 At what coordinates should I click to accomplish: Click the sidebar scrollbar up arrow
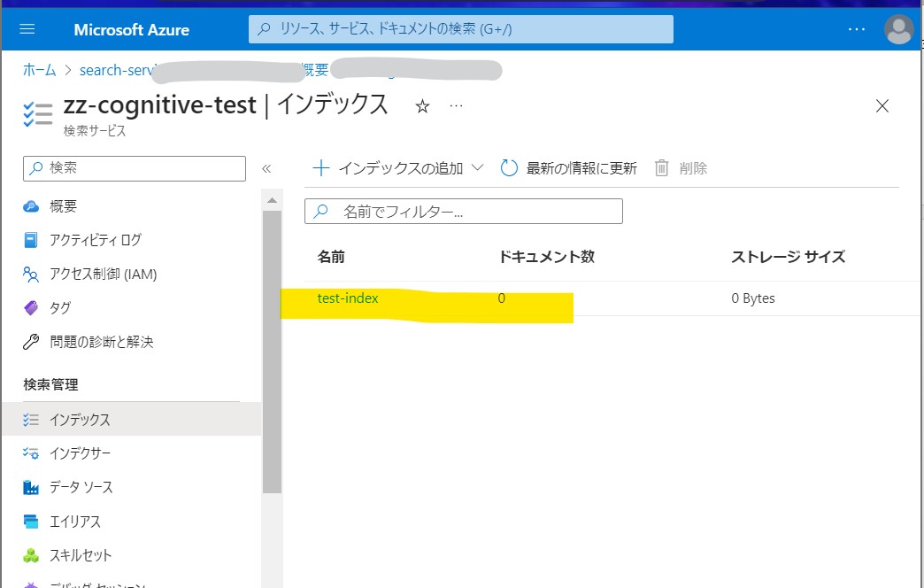[272, 200]
